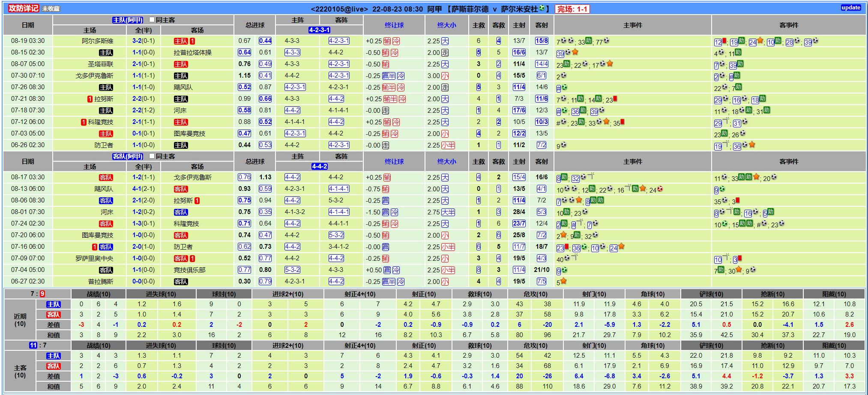The image size is (868, 395).
Task: Open the 3-2(0-1) score for 阿尔多斯维 match
Action: click(143, 41)
